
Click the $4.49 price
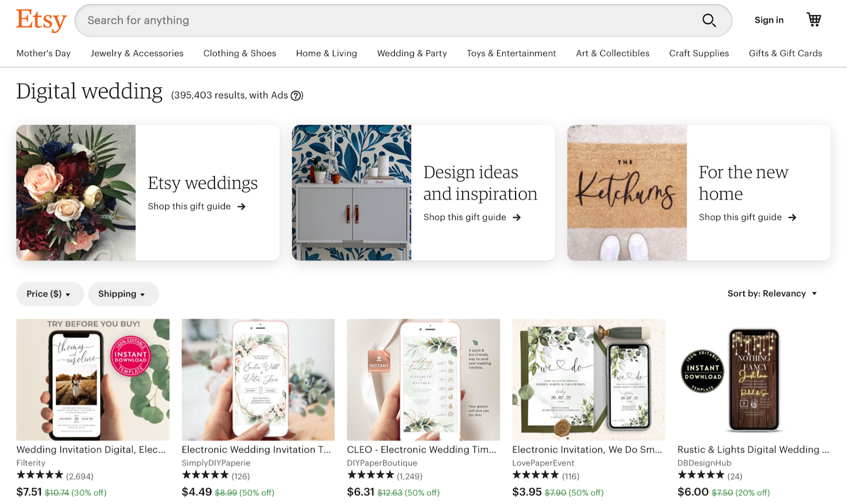pyautogui.click(x=197, y=492)
